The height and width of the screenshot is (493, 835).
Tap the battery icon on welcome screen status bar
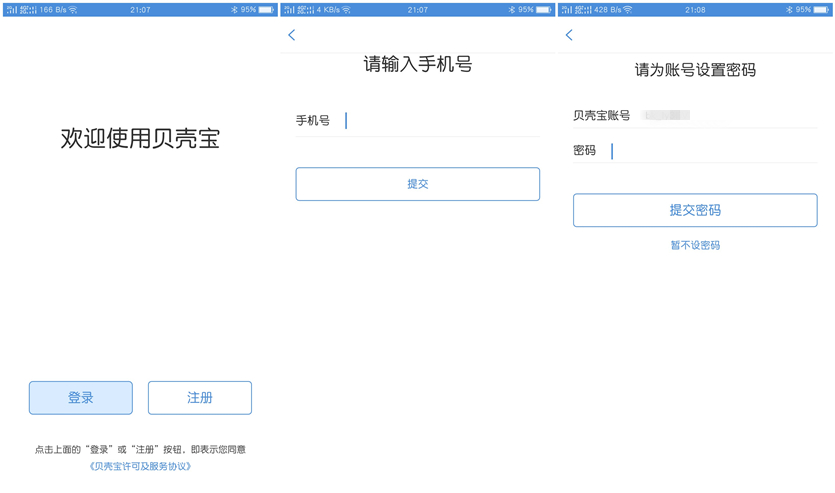pos(266,10)
